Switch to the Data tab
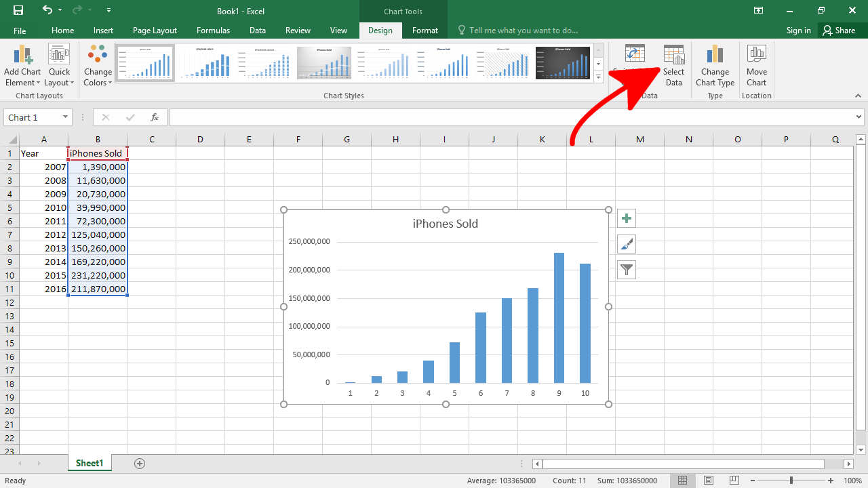The height and width of the screenshot is (488, 868). coord(257,30)
